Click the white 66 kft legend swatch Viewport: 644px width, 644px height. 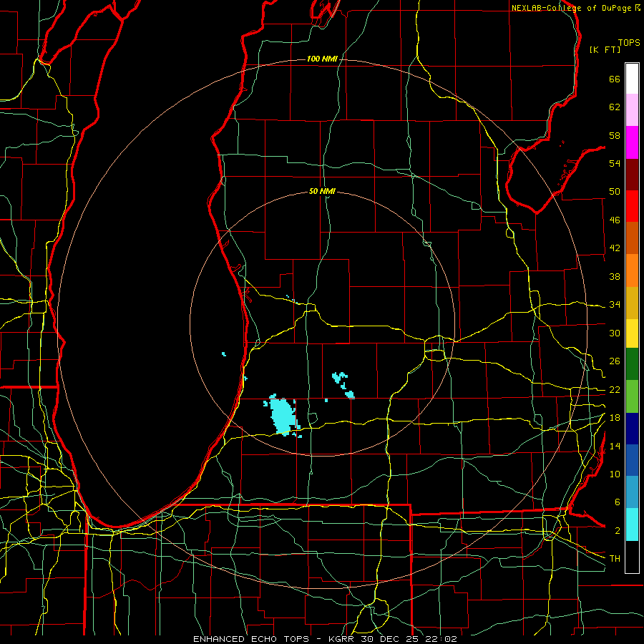(x=632, y=79)
